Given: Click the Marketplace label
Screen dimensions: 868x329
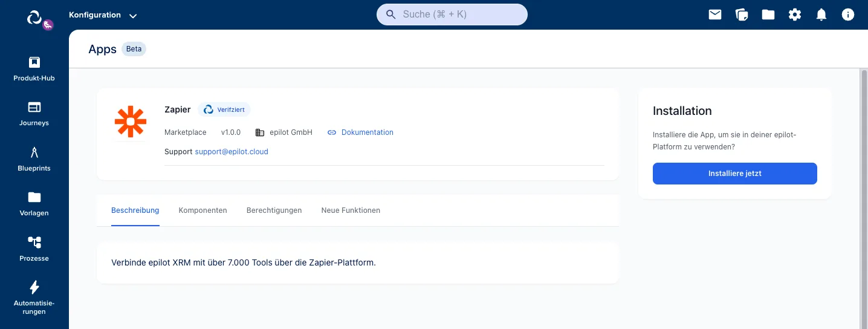Looking at the screenshot, I should click(186, 132).
